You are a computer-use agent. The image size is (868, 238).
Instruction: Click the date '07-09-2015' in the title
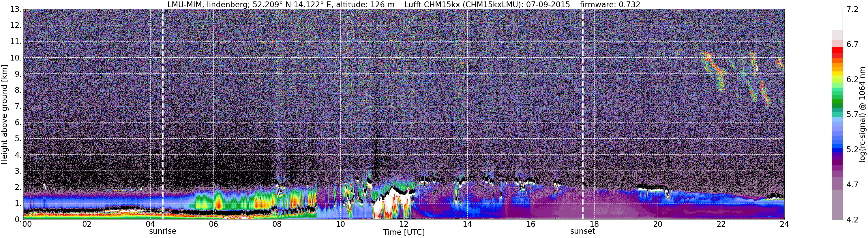[548, 4]
